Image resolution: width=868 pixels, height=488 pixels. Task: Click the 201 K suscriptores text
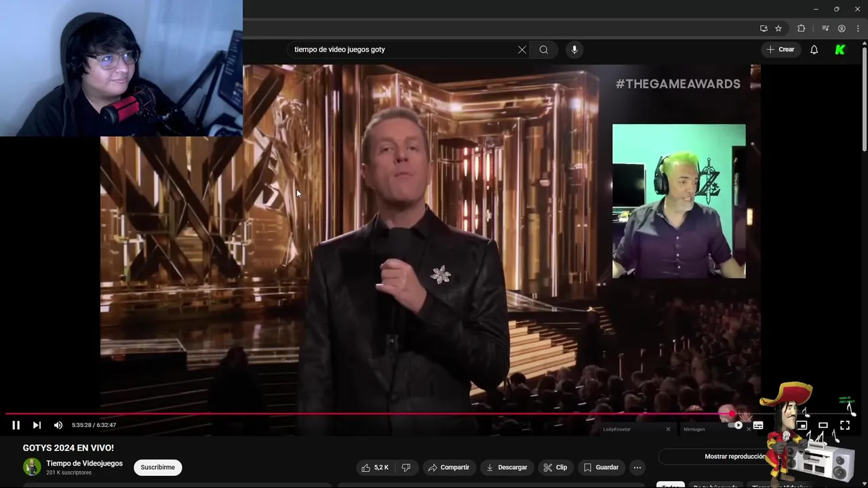tap(68, 473)
